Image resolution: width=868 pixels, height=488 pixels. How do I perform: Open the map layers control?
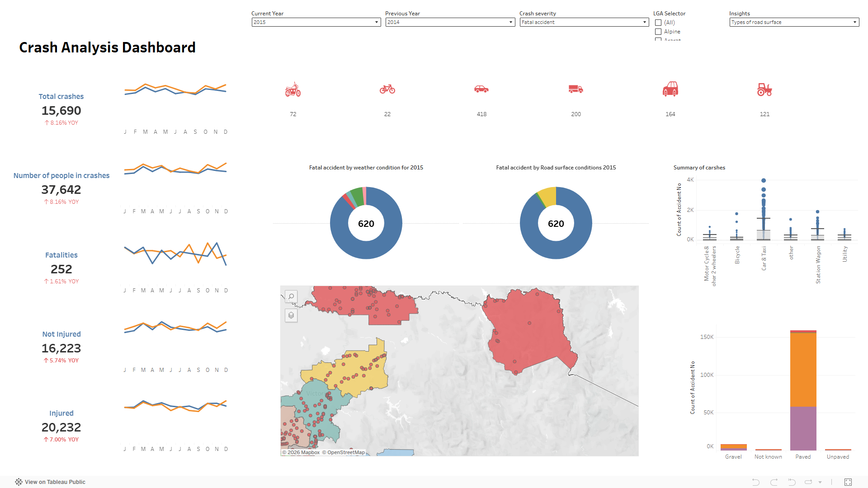coord(291,315)
